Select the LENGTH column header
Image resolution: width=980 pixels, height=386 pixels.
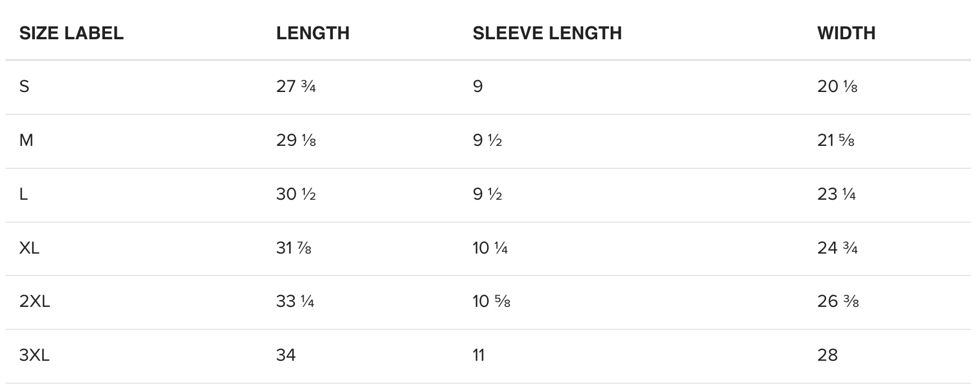(x=313, y=33)
